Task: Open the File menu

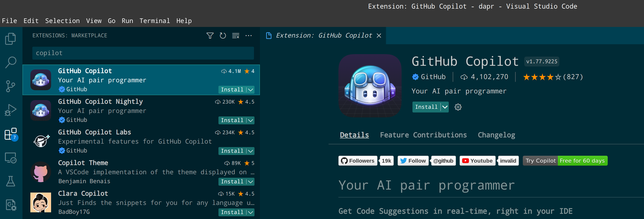Action: 9,21
